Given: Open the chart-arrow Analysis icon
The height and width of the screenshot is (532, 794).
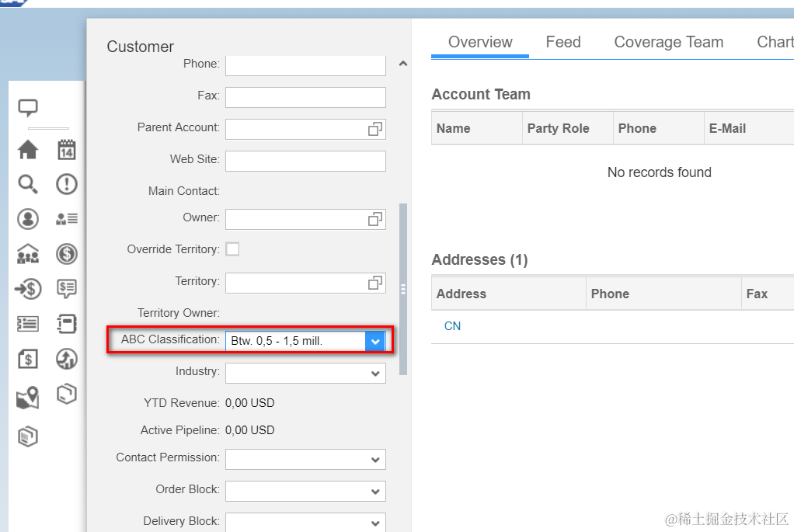Looking at the screenshot, I should click(66, 359).
